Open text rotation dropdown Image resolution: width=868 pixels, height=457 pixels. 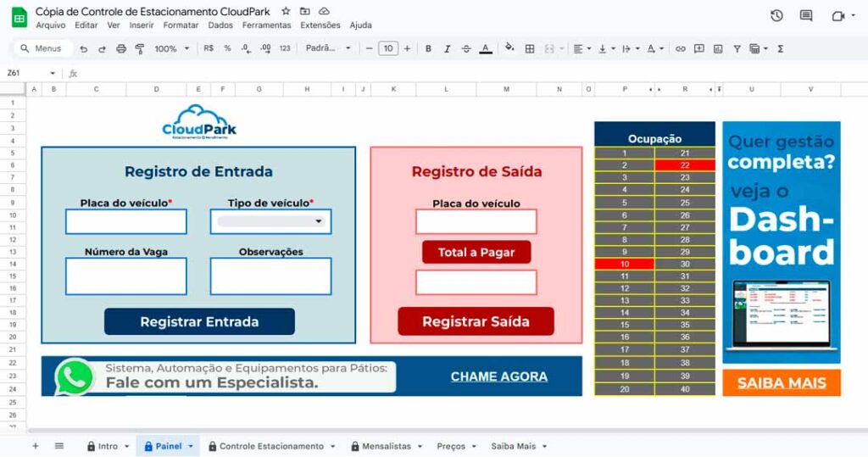(x=655, y=48)
